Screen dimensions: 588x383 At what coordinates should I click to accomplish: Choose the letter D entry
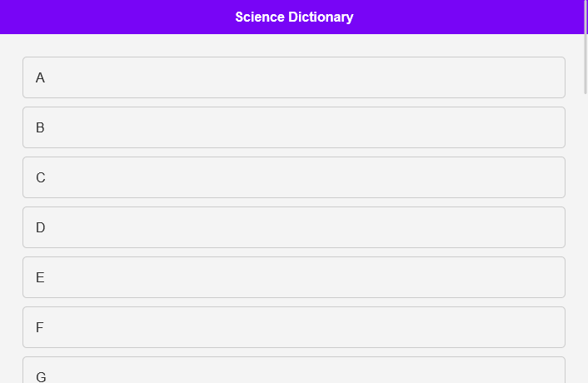click(x=40, y=227)
